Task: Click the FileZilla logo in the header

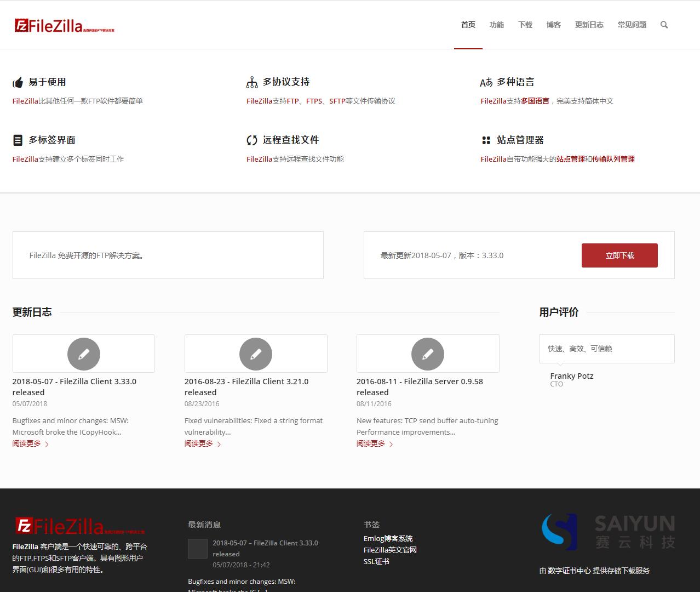Action: click(x=65, y=25)
